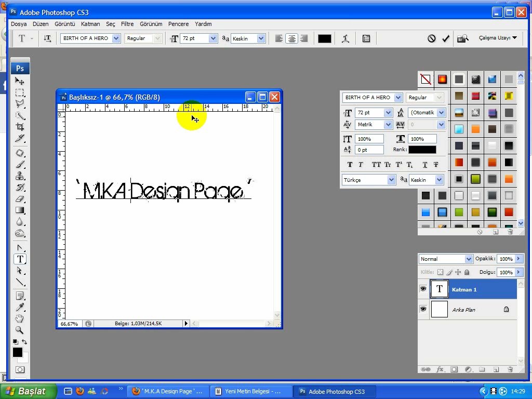
Task: Open character and paragraph palettes icon
Action: pyautogui.click(x=366, y=38)
